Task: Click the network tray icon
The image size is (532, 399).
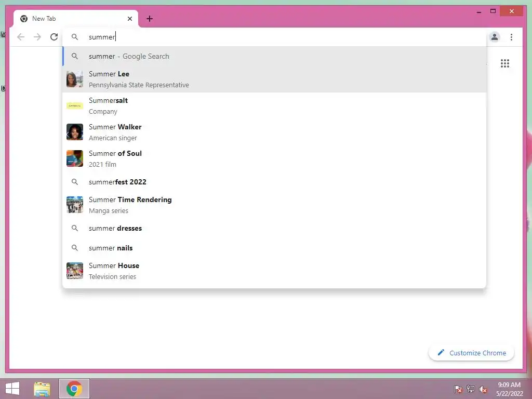Action: [x=471, y=389]
